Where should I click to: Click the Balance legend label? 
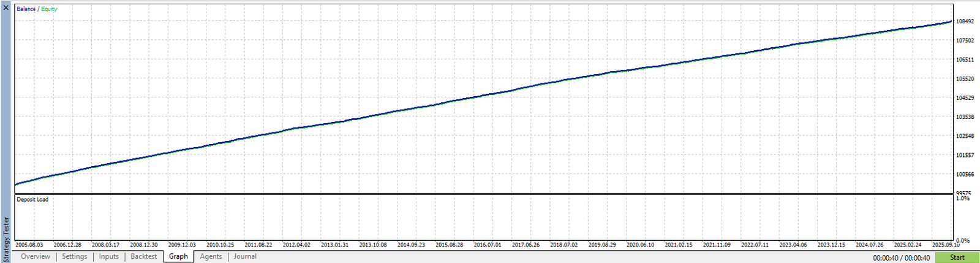tap(26, 9)
